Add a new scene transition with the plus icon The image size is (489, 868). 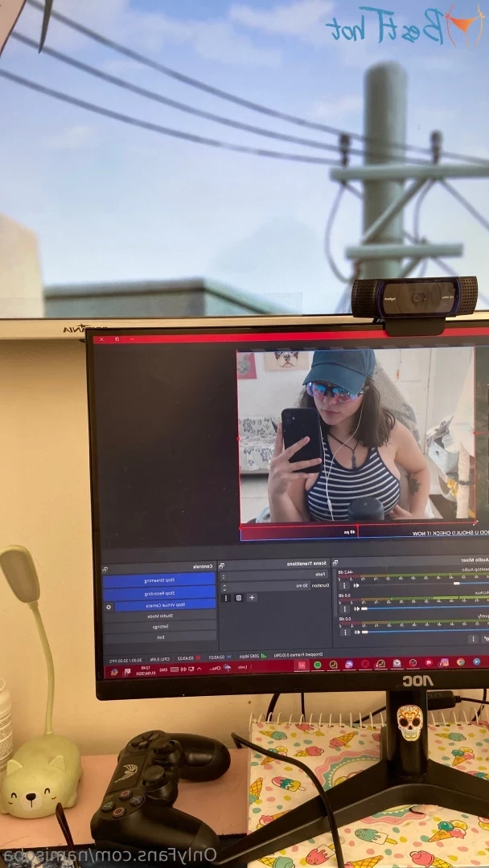(x=252, y=598)
